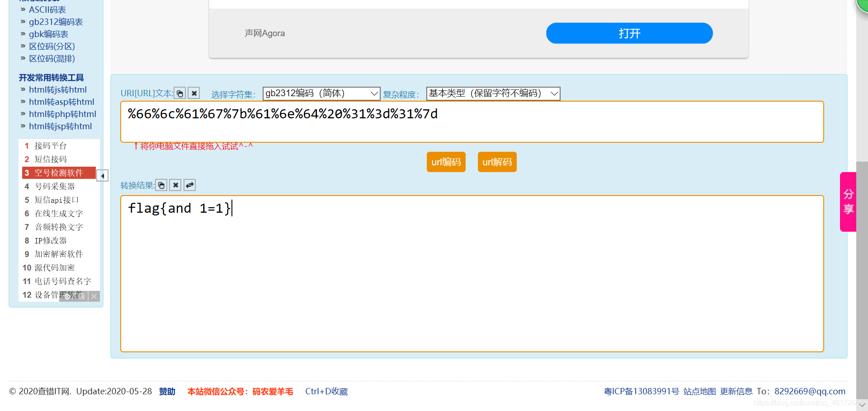The image size is (868, 411).
Task: Open the gb2312编码表 link
Action: click(56, 22)
